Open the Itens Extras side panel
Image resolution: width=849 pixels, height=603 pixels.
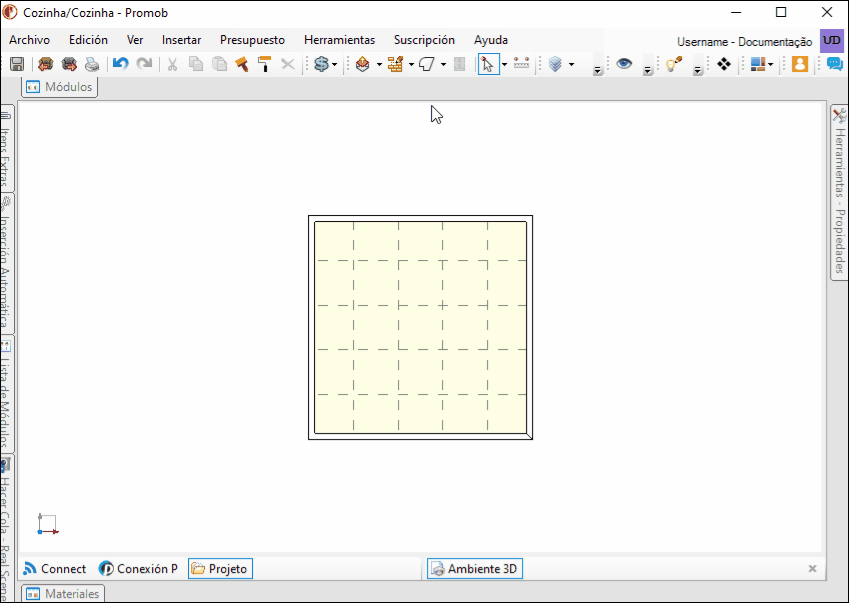pyautogui.click(x=5, y=148)
